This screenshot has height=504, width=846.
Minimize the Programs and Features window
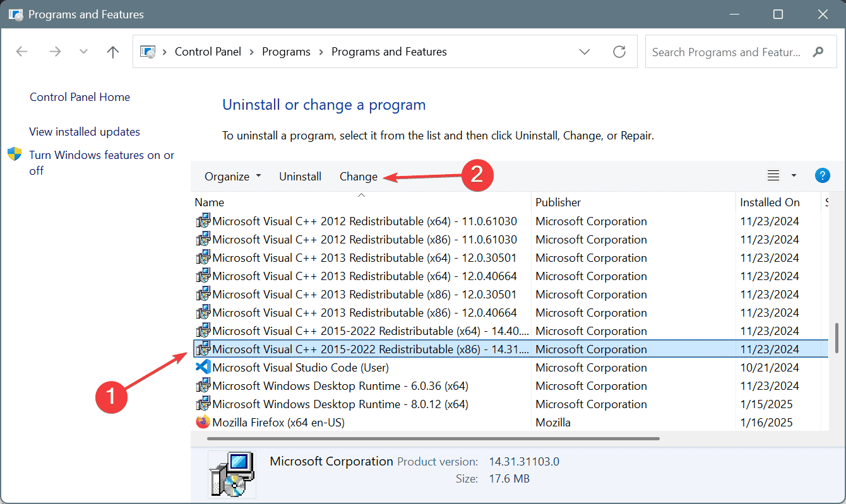pyautogui.click(x=736, y=14)
